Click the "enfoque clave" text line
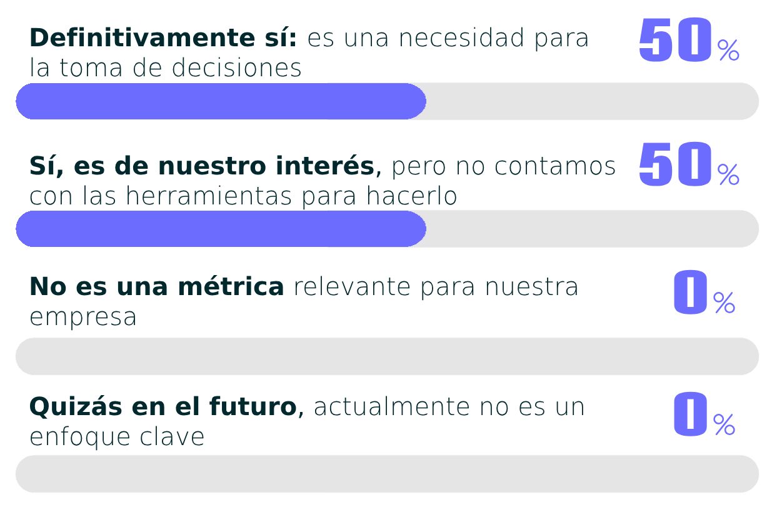 click(117, 437)
